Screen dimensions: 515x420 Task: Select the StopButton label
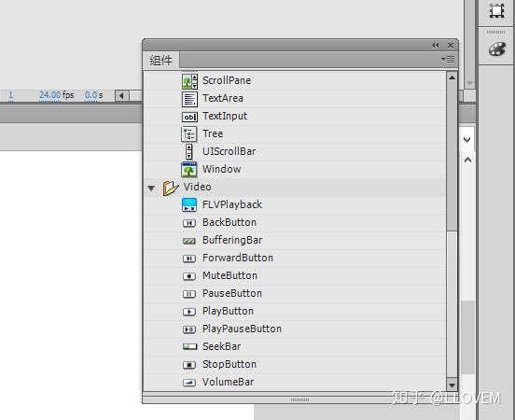[230, 364]
